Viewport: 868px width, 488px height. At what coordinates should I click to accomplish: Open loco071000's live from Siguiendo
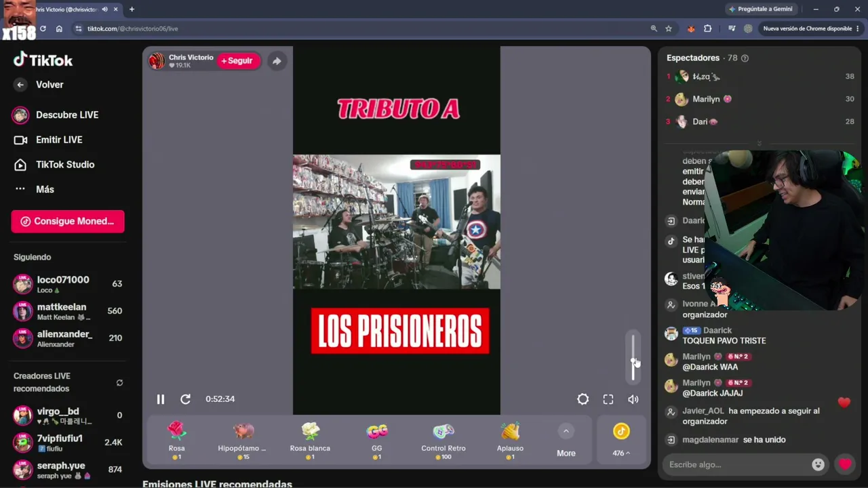tap(68, 284)
